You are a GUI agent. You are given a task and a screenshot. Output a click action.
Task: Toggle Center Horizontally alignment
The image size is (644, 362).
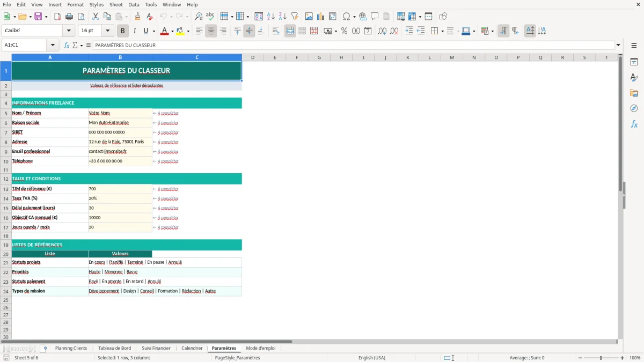211,31
